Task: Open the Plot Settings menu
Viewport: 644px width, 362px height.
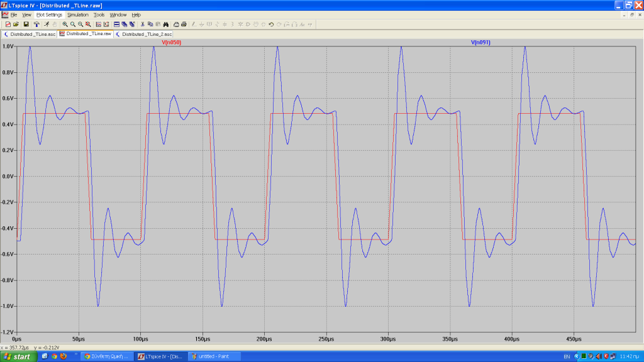Action: point(49,14)
